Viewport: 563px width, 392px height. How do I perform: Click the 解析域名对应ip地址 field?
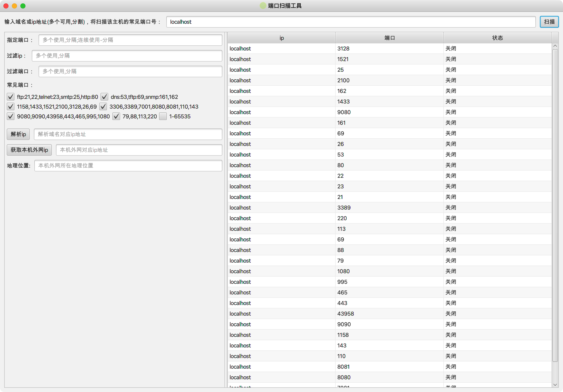[x=128, y=134]
